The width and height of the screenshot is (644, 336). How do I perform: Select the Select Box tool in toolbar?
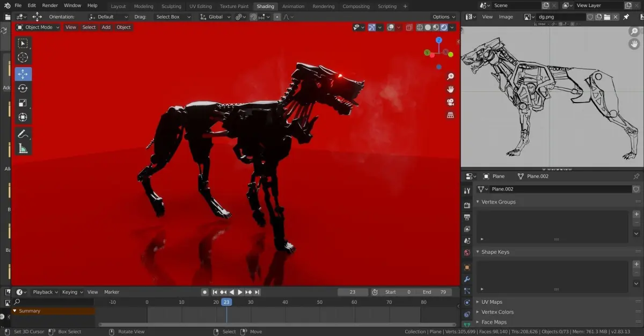[x=23, y=43]
